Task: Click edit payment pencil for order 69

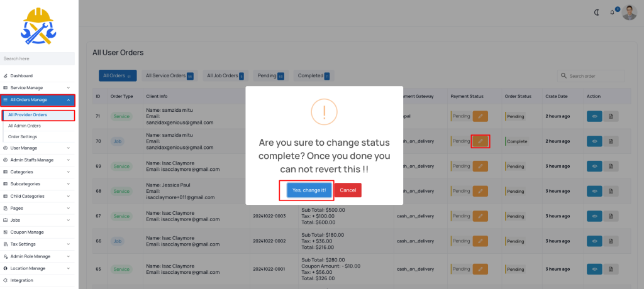Action: click(x=480, y=166)
